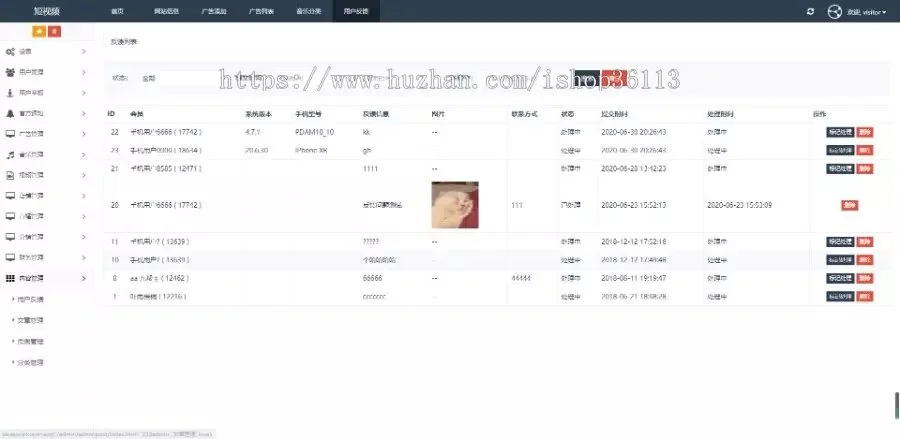
Task: Open the grid content management icon
Action: pos(10,278)
